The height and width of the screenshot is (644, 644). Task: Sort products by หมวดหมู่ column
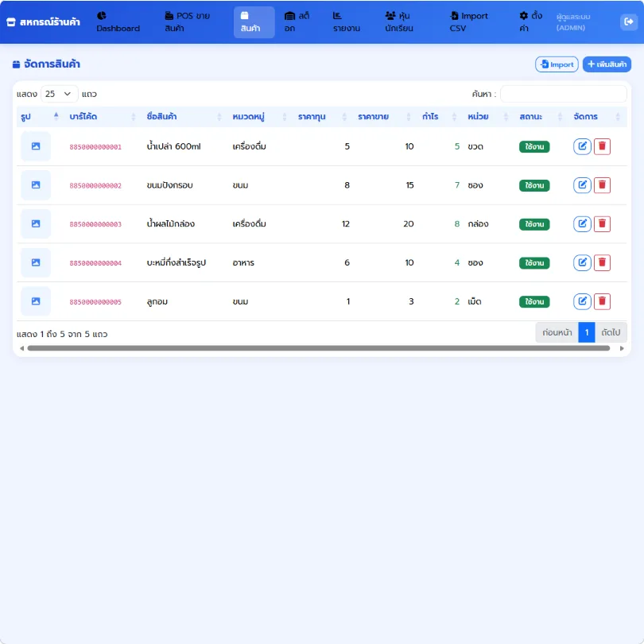coord(259,117)
